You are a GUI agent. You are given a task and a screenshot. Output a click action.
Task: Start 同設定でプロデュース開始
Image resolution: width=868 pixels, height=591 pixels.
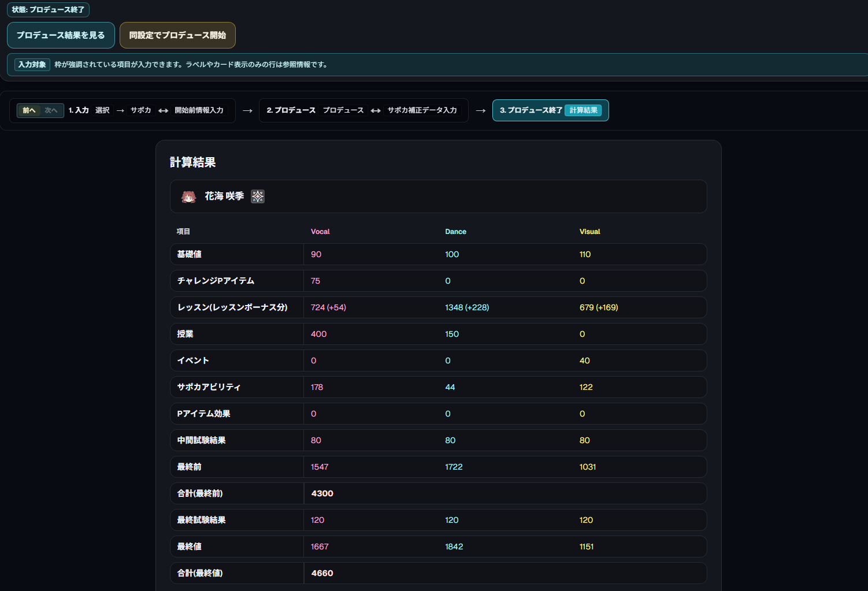tap(177, 35)
